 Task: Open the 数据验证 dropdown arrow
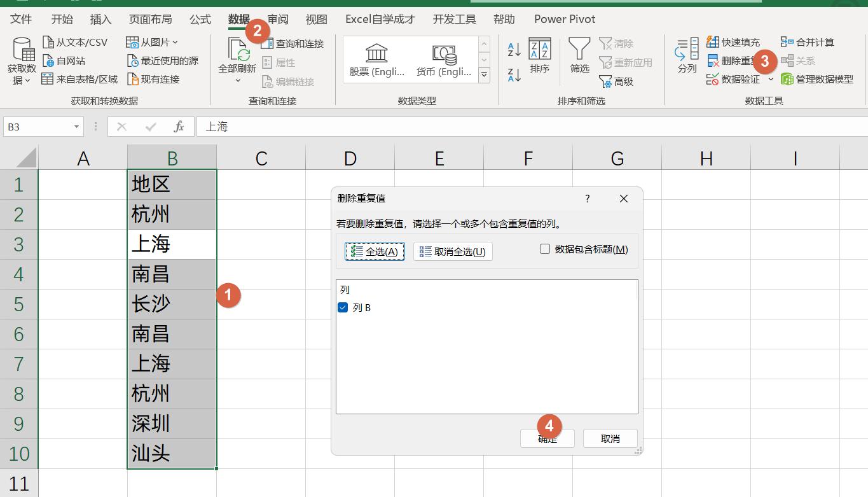[771, 79]
